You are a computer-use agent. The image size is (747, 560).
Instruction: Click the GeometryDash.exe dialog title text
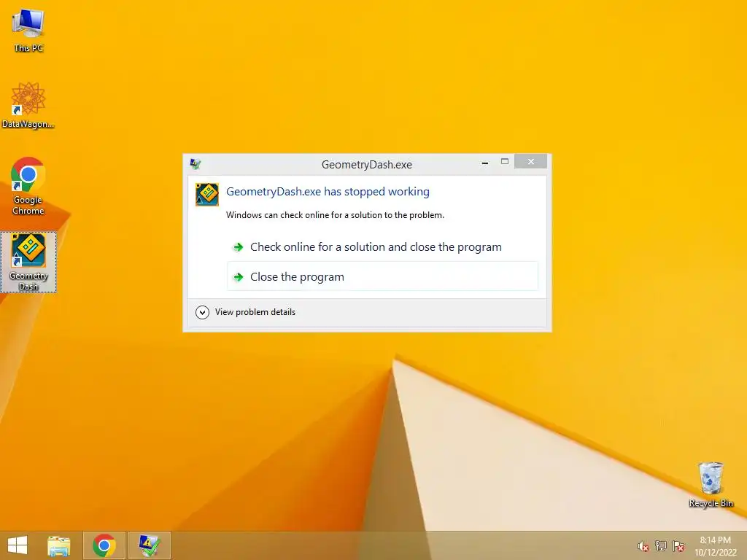coord(367,165)
